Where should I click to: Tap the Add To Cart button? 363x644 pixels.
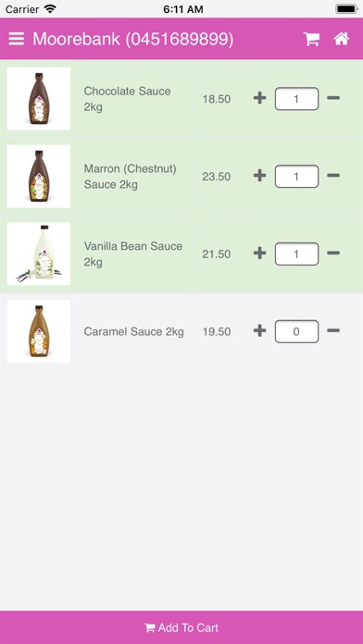pyautogui.click(x=181, y=627)
